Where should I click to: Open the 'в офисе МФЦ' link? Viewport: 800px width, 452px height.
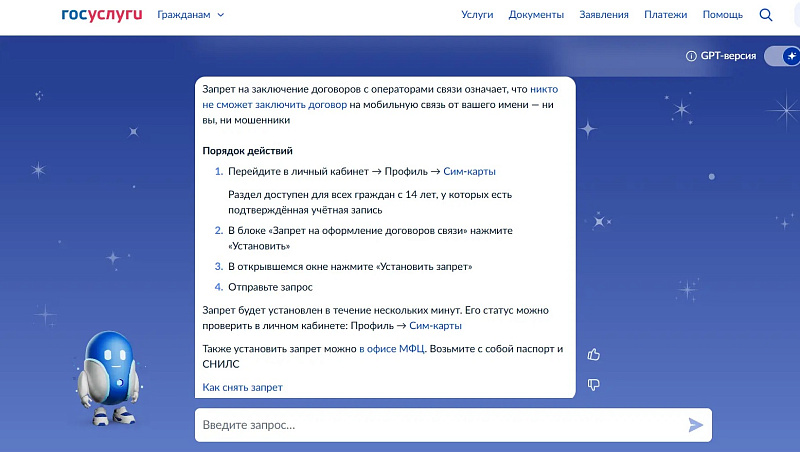coord(391,349)
